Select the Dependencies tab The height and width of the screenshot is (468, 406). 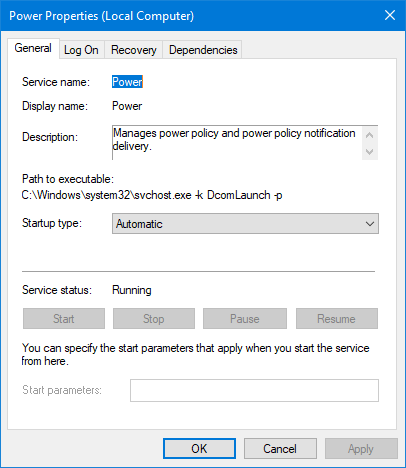[203, 50]
